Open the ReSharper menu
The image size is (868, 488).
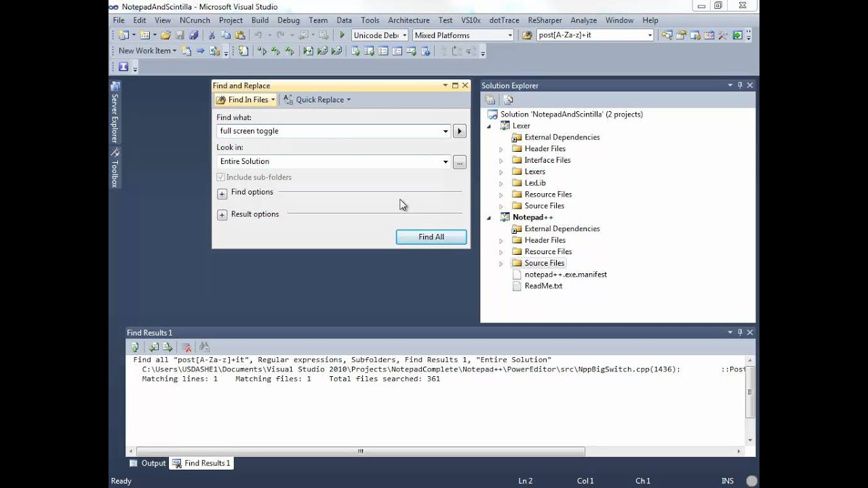545,20
